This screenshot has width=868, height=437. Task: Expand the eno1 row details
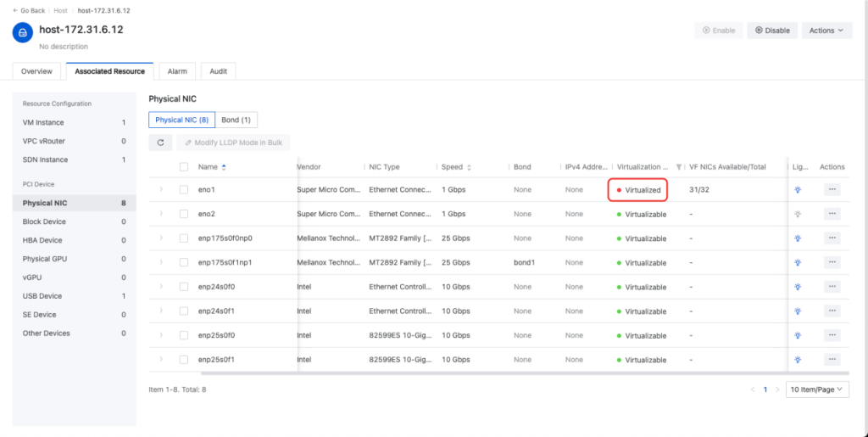161,190
